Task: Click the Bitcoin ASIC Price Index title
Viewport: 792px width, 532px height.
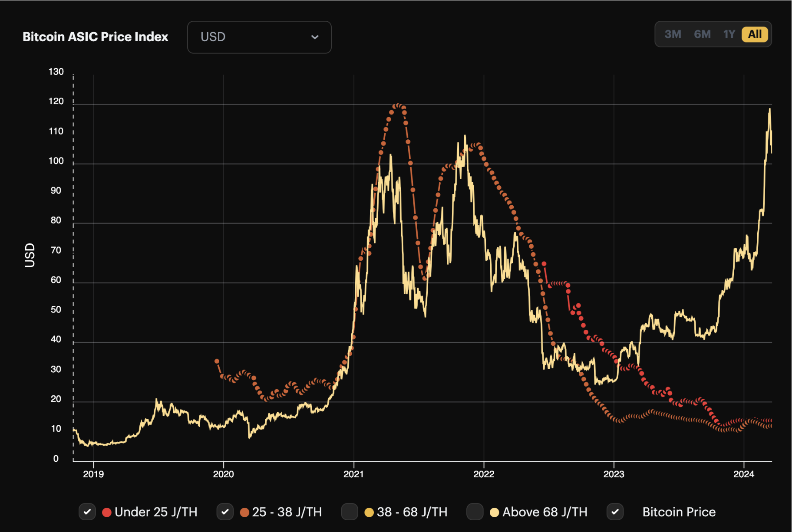Action: tap(95, 37)
